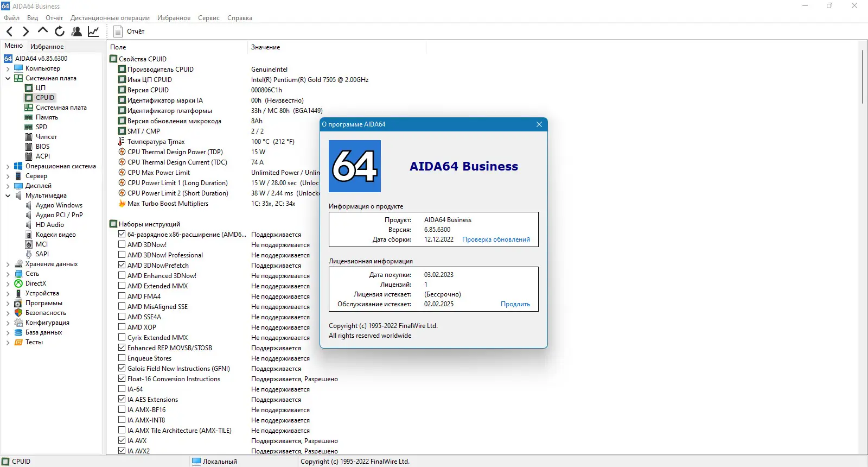Select the AIDA64 v6.85.6300 root node
Image resolution: width=868 pixels, height=467 pixels.
pos(41,59)
